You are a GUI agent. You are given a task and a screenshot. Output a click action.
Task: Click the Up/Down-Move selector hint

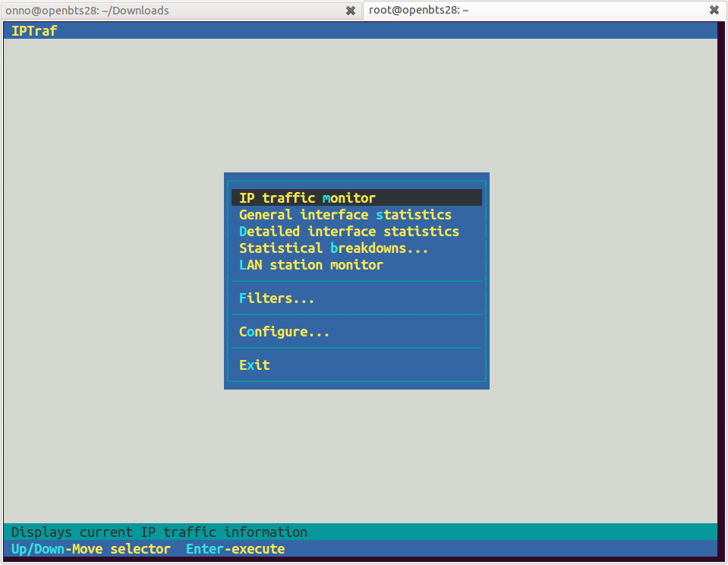click(x=90, y=549)
